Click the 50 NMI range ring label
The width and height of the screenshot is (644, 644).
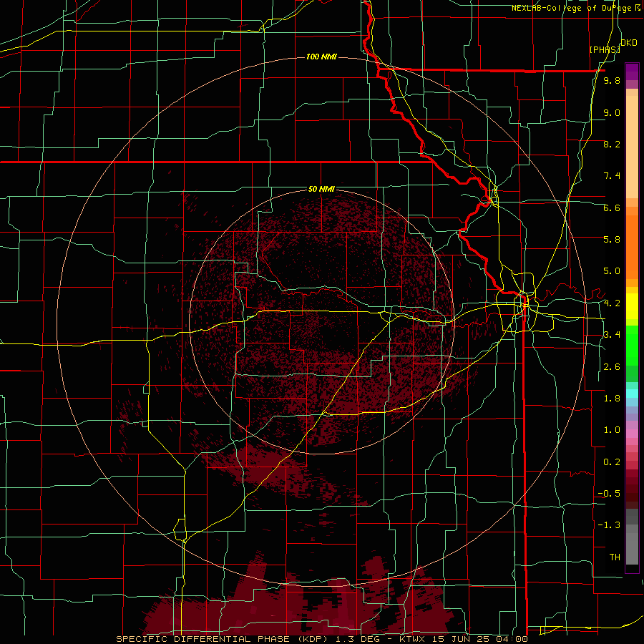(x=321, y=189)
